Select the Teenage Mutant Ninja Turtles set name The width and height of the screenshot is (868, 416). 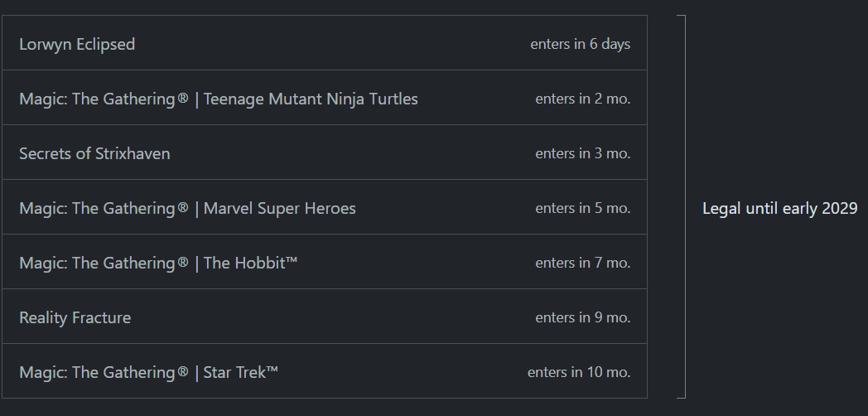[311, 99]
